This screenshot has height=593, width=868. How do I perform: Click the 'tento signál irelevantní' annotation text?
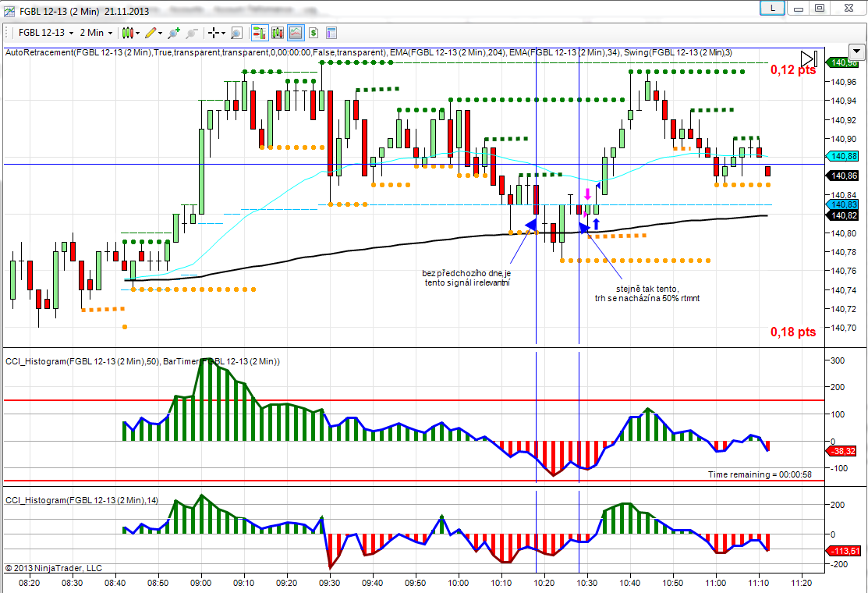(x=467, y=282)
